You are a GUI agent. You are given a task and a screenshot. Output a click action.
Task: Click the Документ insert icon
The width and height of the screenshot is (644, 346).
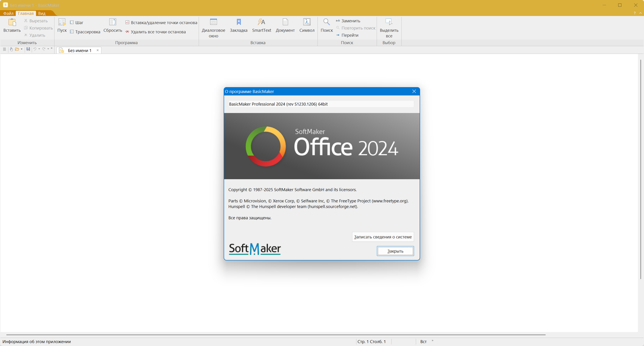pyautogui.click(x=285, y=22)
